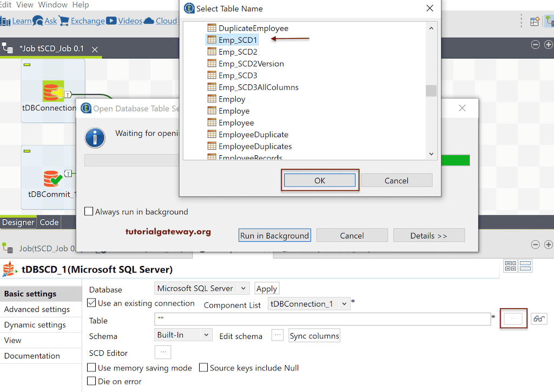
Task: Open the table browse ellipsis next to Table field
Action: pos(513,320)
